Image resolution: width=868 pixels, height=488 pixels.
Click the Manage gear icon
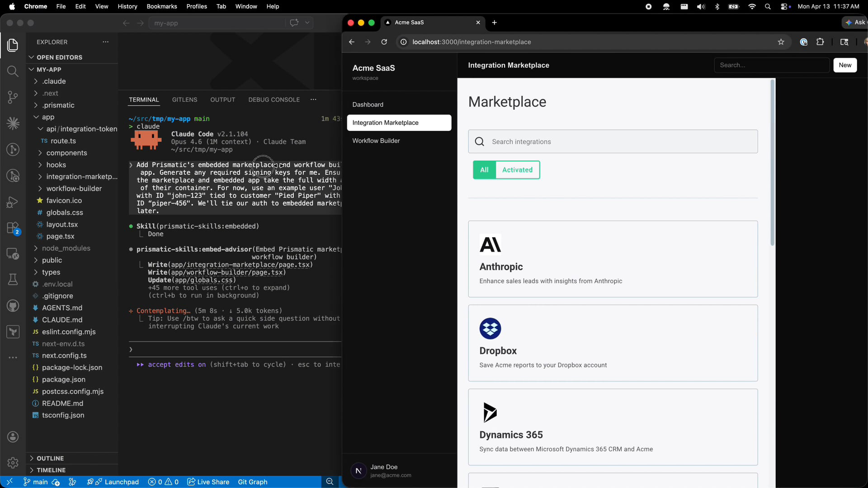coord(13,463)
